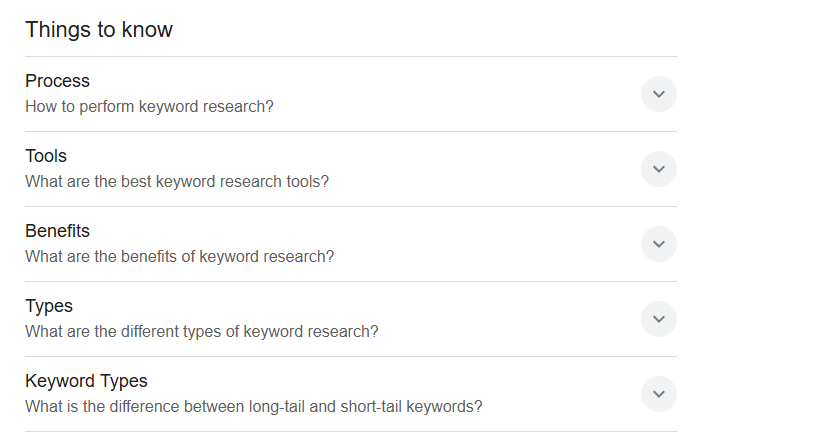Click the word "different" in the fourth question

coord(151,332)
